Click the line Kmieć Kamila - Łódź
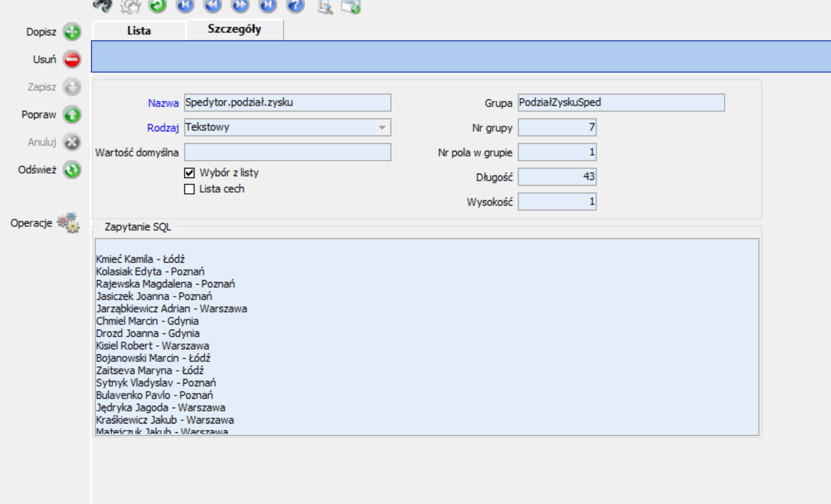Image resolution: width=831 pixels, height=504 pixels. (x=141, y=259)
